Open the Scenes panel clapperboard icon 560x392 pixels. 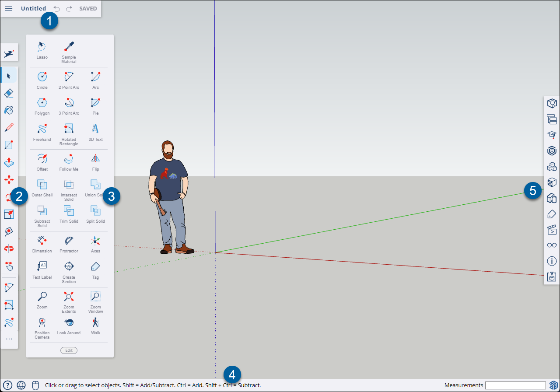point(552,230)
